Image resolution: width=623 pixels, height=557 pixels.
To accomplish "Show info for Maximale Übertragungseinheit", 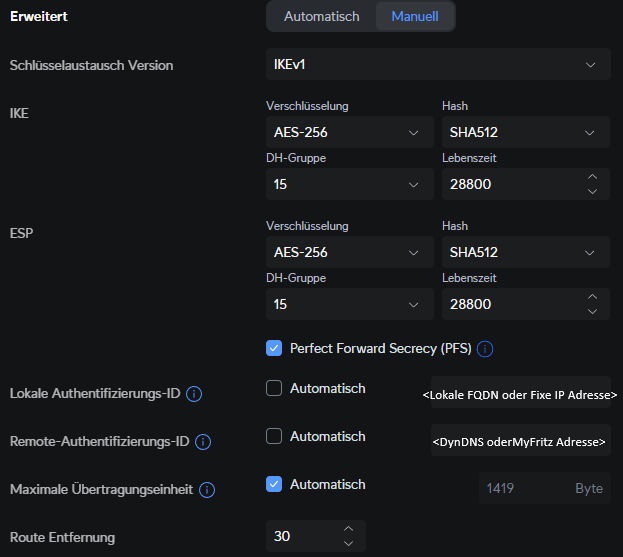I will pos(207,490).
